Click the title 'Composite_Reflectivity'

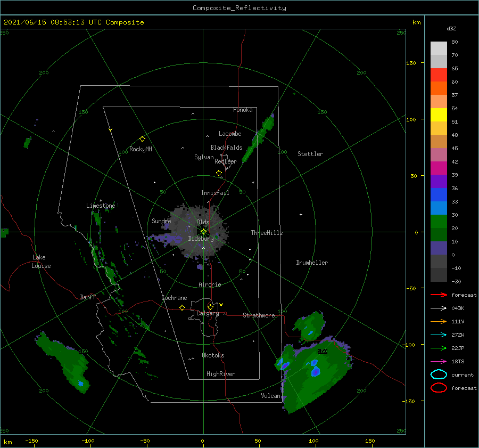pyautogui.click(x=239, y=8)
